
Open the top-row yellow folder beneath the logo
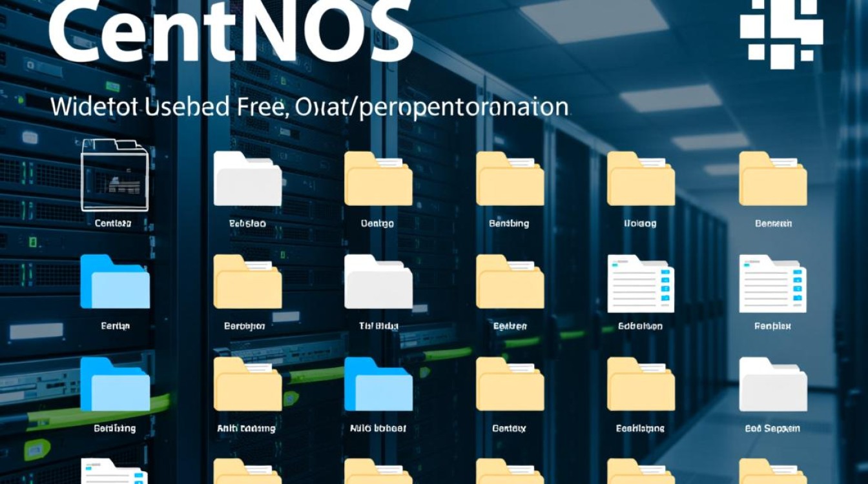[x=773, y=179]
